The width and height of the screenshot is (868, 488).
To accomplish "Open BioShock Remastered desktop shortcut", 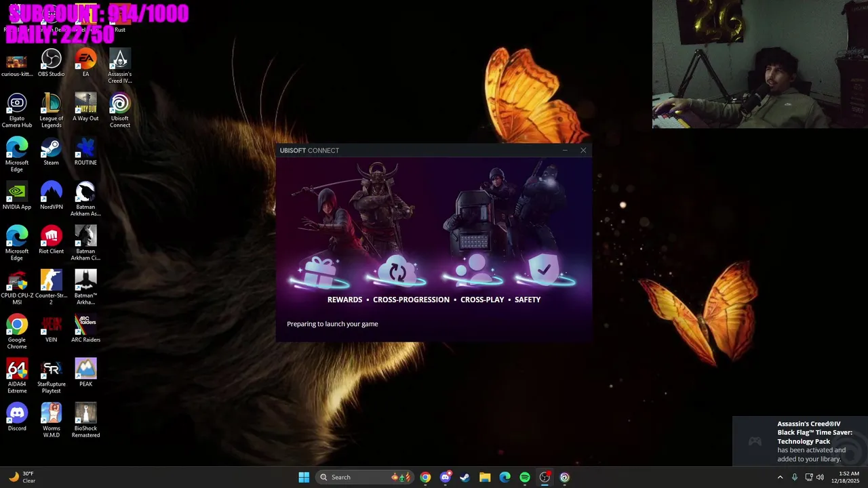I will 85,420.
